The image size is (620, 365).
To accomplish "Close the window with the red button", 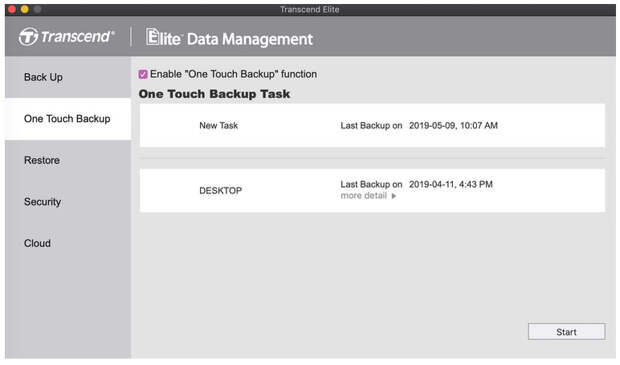I will tap(12, 9).
